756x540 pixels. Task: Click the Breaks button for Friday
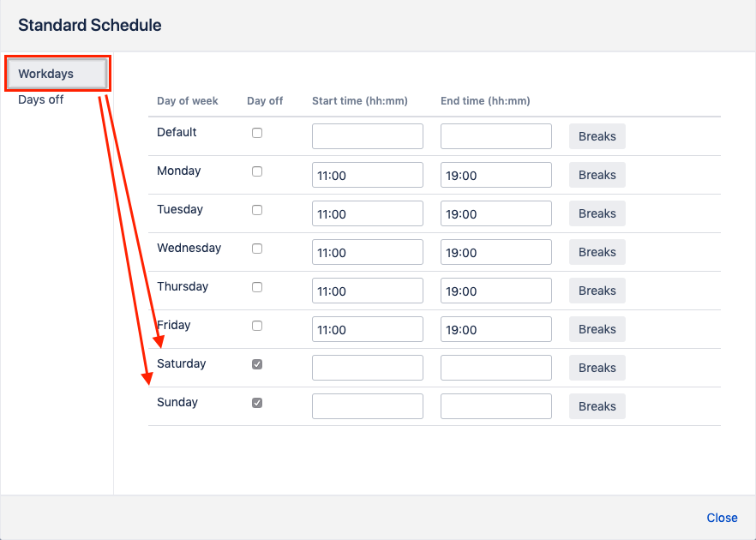point(597,329)
